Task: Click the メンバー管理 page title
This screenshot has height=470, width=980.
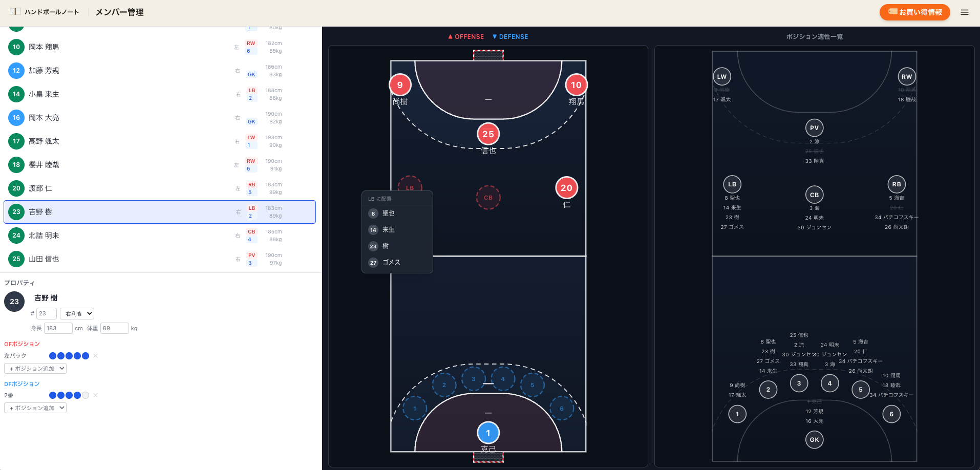Action: click(119, 12)
